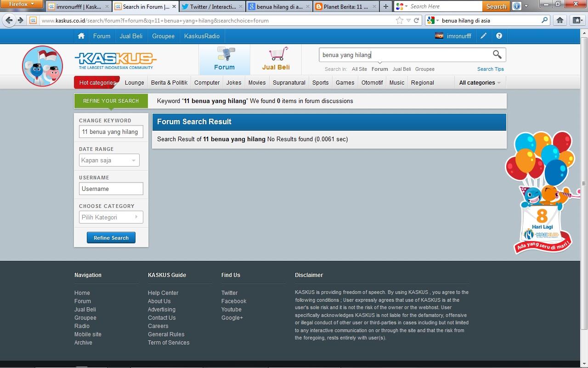Open the Supranatural category
The width and height of the screenshot is (588, 368).
click(x=289, y=83)
